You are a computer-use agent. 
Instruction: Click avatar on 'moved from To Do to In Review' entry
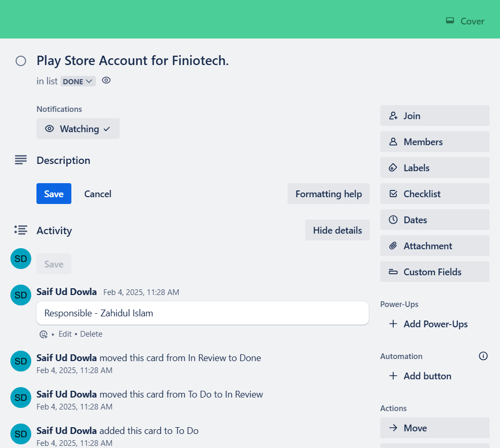(x=21, y=398)
